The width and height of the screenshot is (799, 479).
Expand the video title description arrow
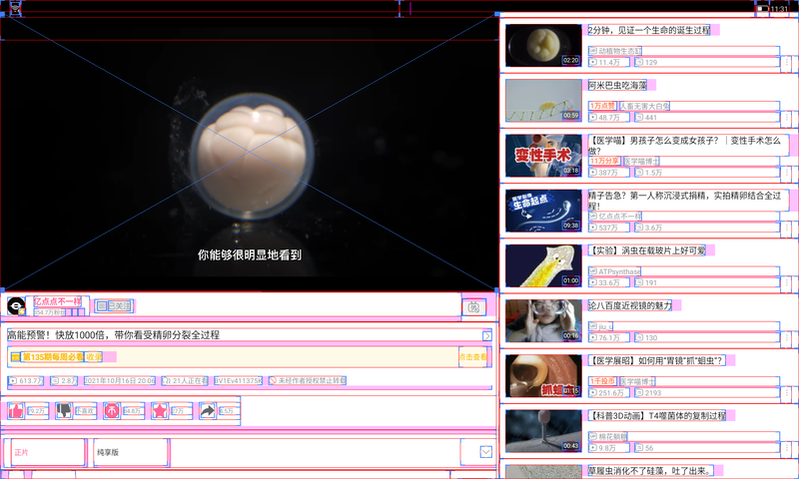[487, 336]
